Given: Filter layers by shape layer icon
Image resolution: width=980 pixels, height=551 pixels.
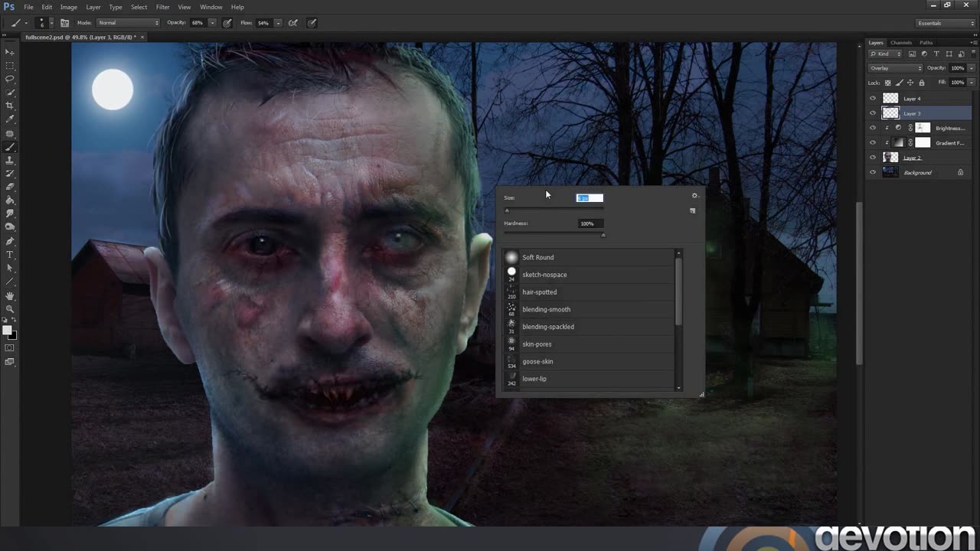Looking at the screenshot, I should (x=949, y=54).
